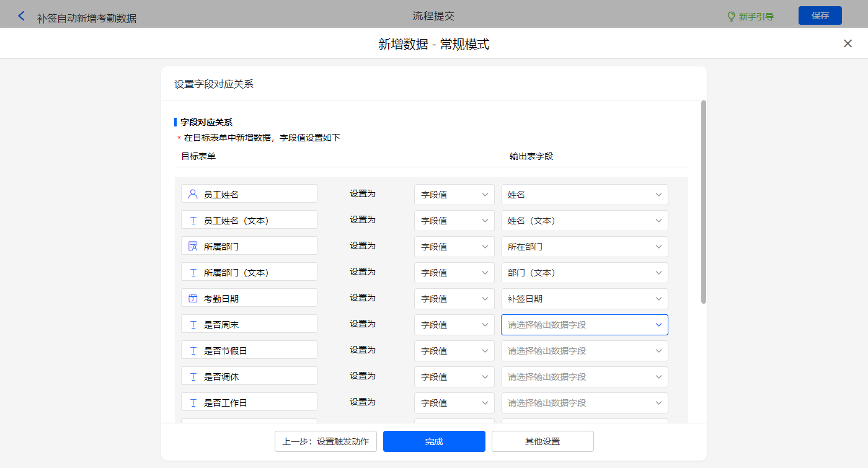Expand the 姓名 output field dropdown
This screenshot has width=868, height=468.
point(584,195)
